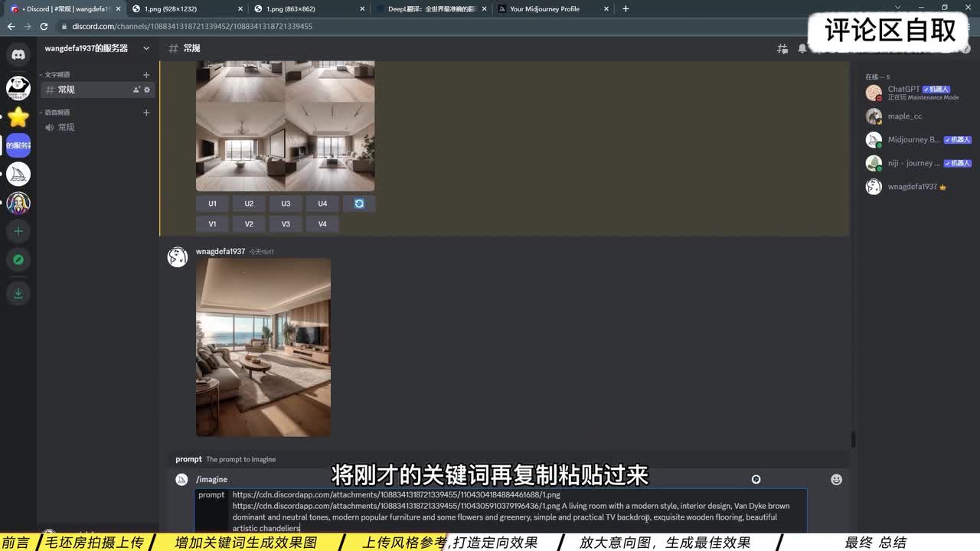The image size is (980, 551).
Task: Open the emoji picker in message box
Action: point(836,479)
